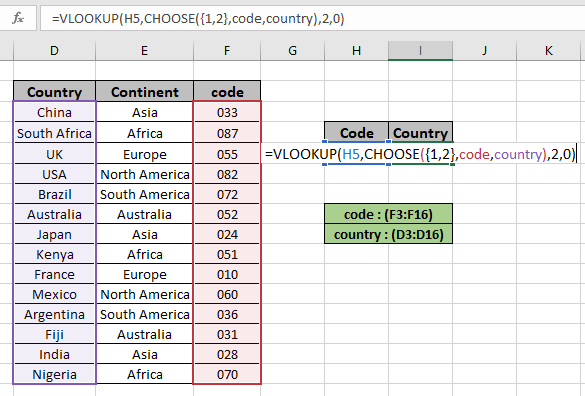Viewport: 585px width, 396px height.
Task: Select column J header
Action: (484, 50)
